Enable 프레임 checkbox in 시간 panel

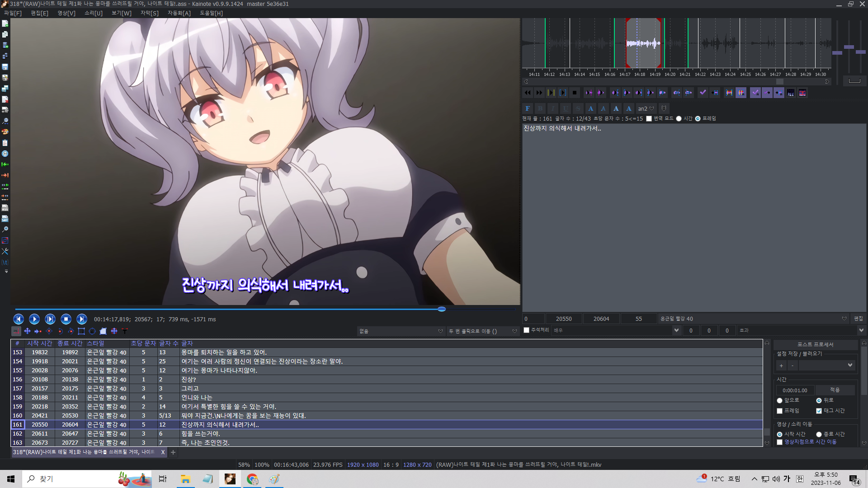click(x=779, y=411)
